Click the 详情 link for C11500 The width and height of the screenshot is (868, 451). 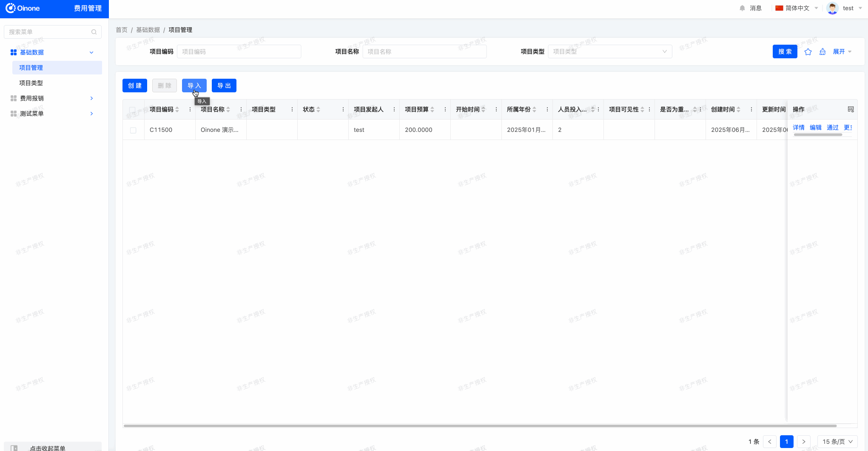[798, 128]
